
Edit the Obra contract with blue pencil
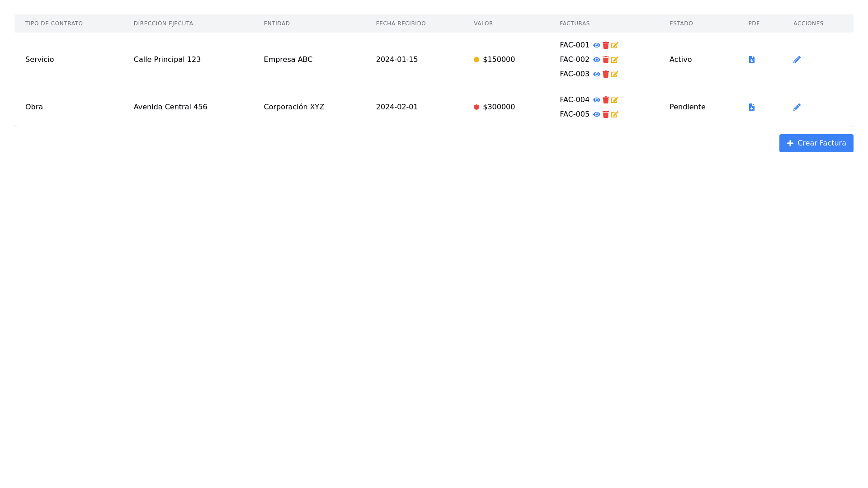click(797, 107)
